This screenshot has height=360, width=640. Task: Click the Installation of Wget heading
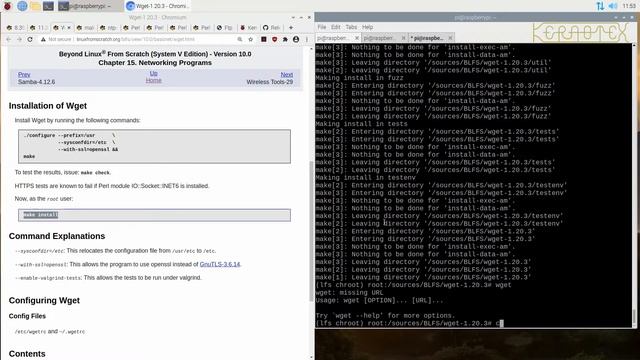coord(48,106)
